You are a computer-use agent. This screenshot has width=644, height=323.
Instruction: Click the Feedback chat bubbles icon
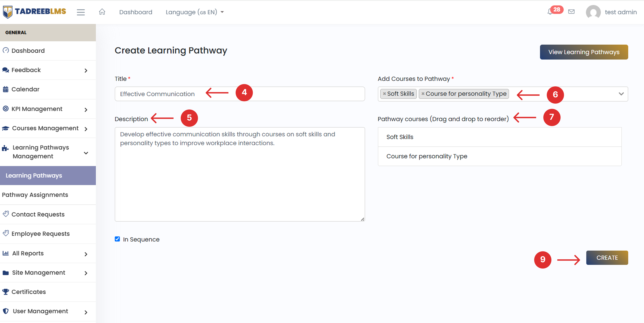tap(6, 70)
